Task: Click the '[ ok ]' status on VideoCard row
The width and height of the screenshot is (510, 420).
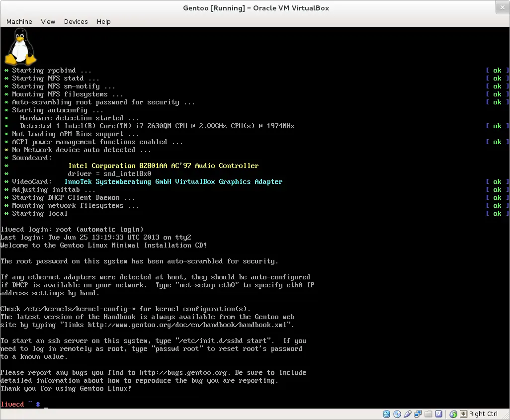Action: pyautogui.click(x=497, y=181)
